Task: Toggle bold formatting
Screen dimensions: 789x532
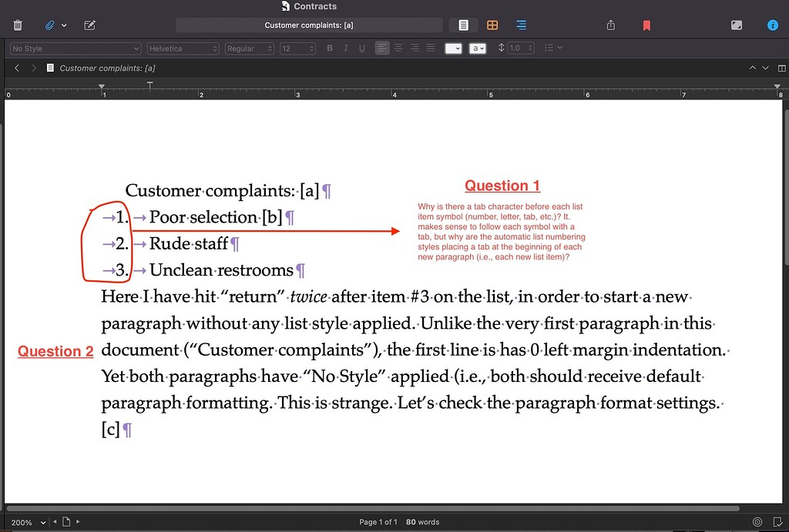Action: tap(329, 48)
